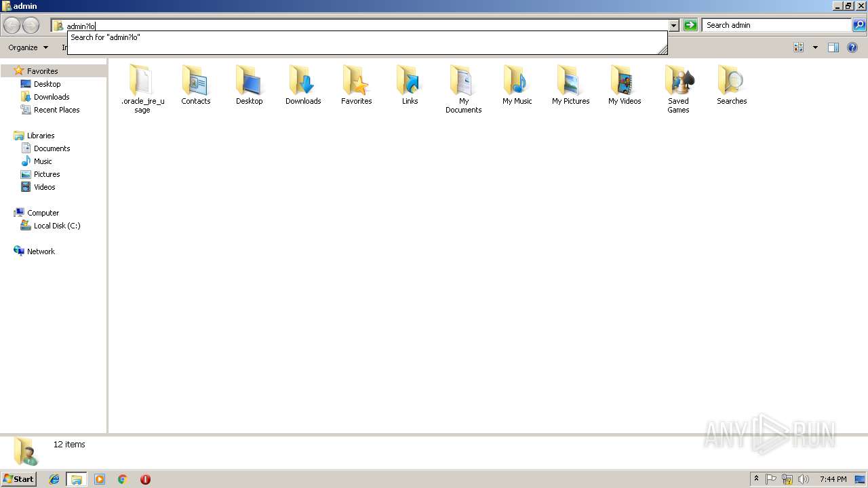Open the .oracle_jre_usage folder
Screen dimensions: 868x488
142,89
